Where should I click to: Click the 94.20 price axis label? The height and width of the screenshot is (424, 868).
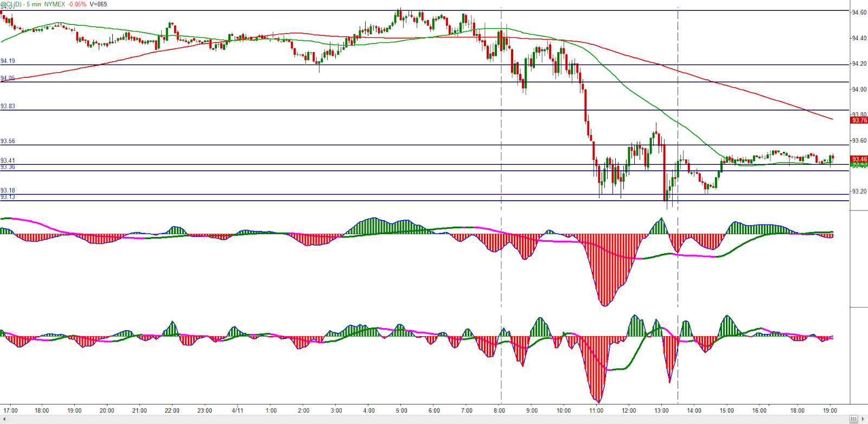tap(859, 63)
